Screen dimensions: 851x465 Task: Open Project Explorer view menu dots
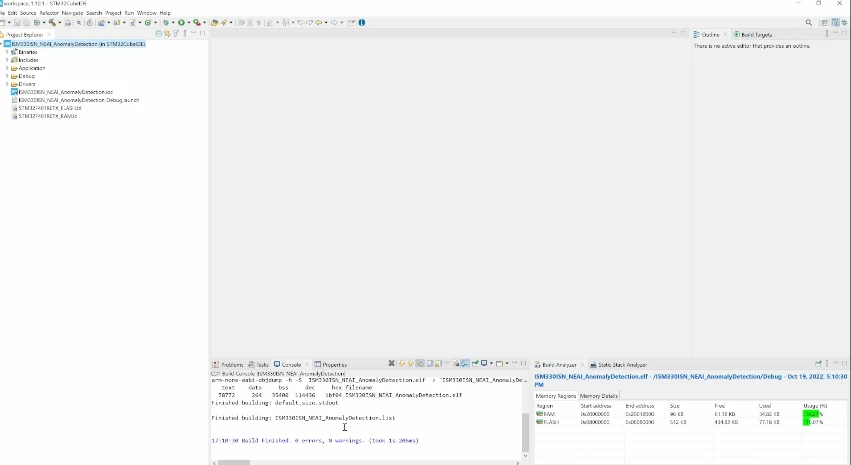click(185, 34)
